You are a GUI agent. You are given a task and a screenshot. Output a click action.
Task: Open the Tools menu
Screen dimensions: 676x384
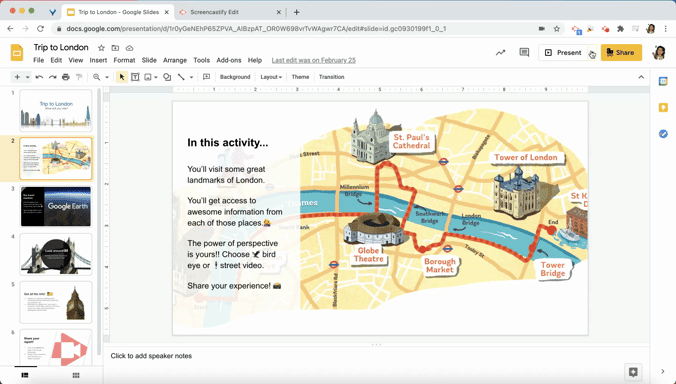point(201,60)
